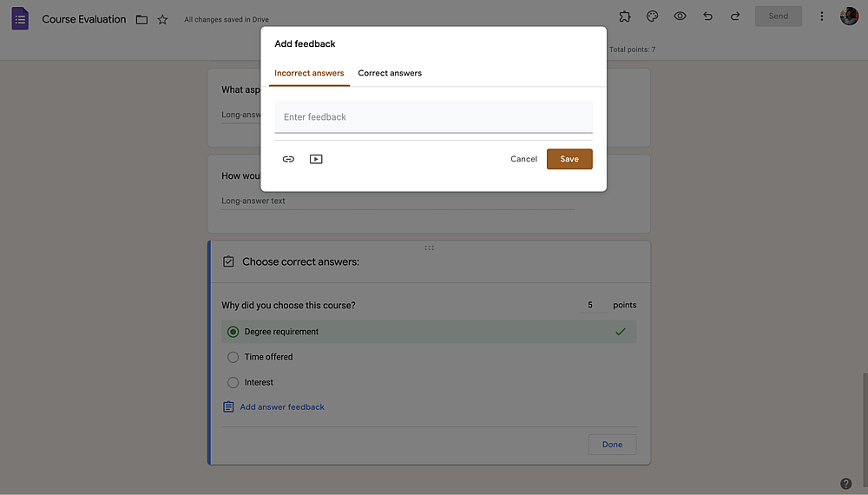Cancel the Add feedback dialog
Image resolution: width=868 pixels, height=495 pixels.
[523, 159]
